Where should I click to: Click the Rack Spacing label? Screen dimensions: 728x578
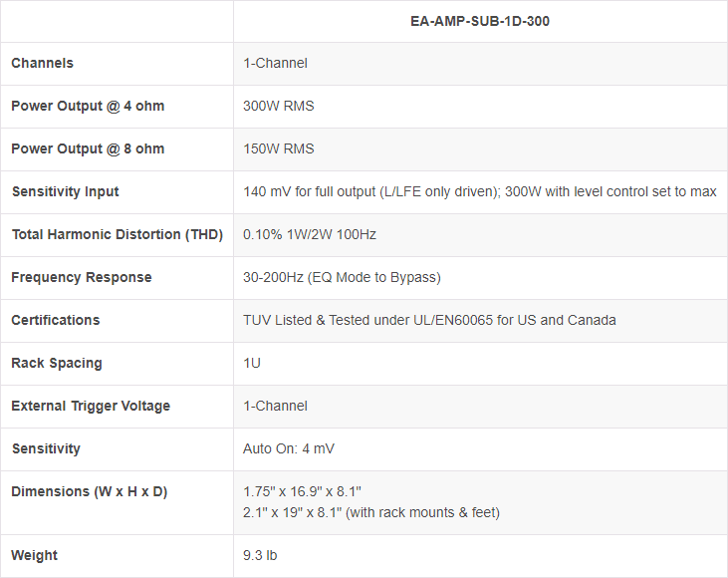click(x=57, y=364)
